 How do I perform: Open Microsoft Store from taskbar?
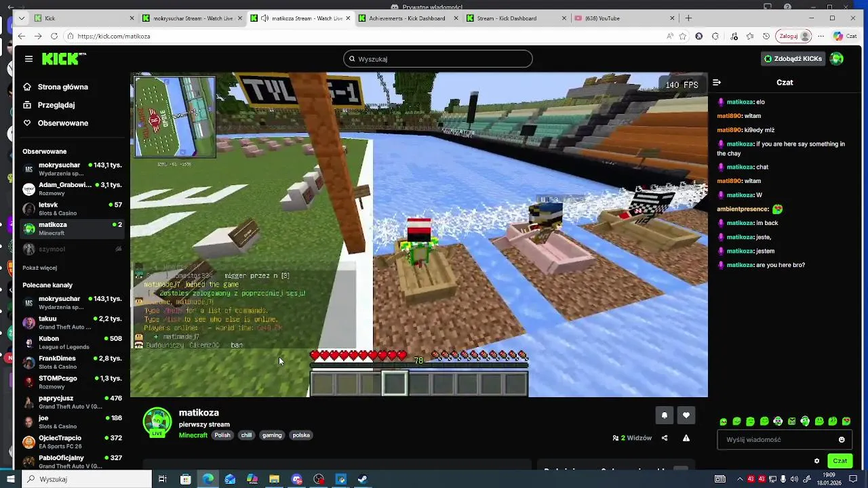(x=186, y=479)
